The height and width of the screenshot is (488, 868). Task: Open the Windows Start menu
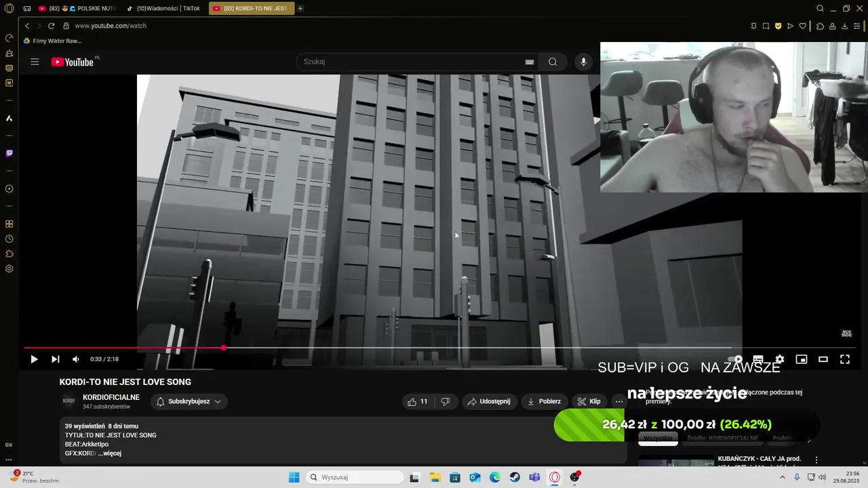tap(294, 477)
